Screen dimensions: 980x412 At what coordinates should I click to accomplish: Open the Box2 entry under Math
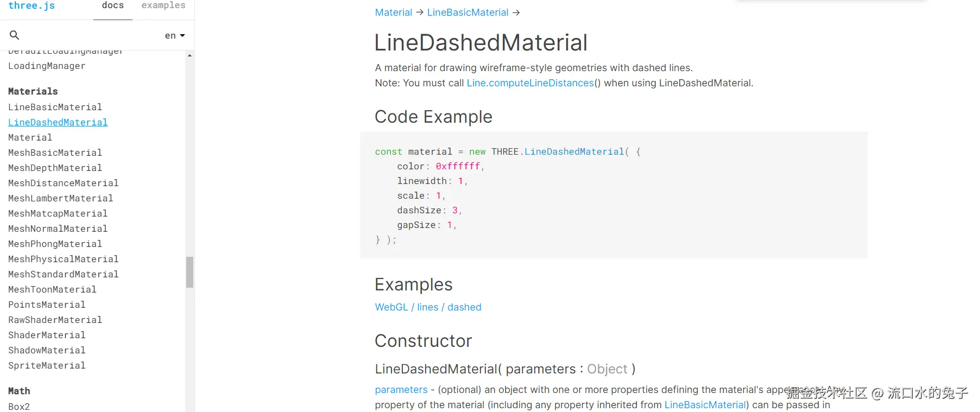click(x=19, y=407)
